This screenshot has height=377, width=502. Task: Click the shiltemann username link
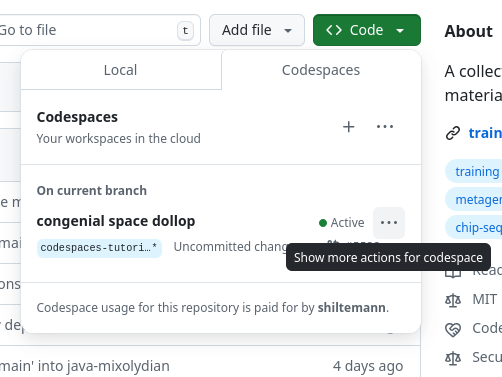pos(352,307)
